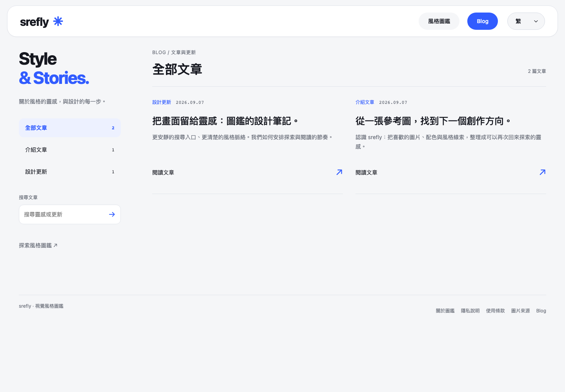565x392 pixels.
Task: Click the srefly asterisk logo icon
Action: coord(58,21)
